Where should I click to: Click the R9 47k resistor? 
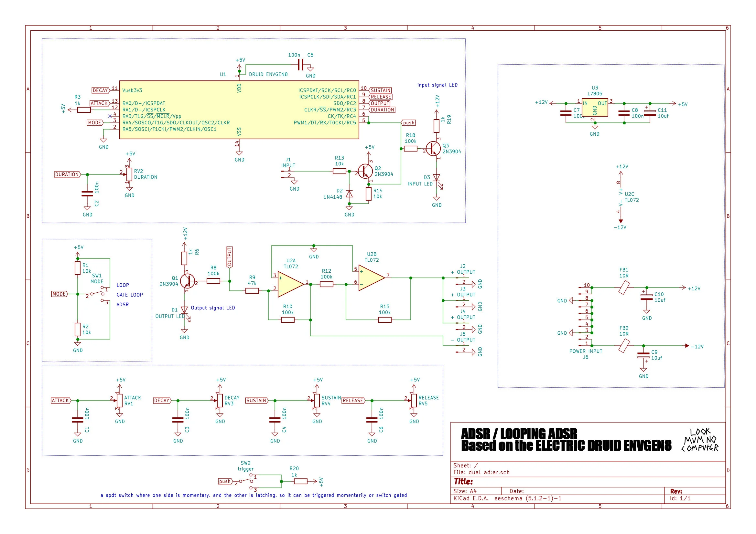point(252,290)
